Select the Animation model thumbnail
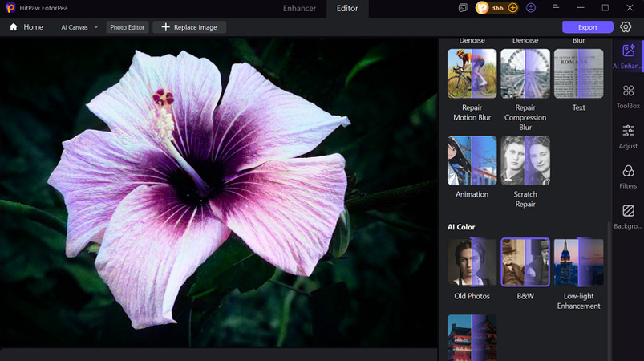644x361 pixels. tap(472, 160)
